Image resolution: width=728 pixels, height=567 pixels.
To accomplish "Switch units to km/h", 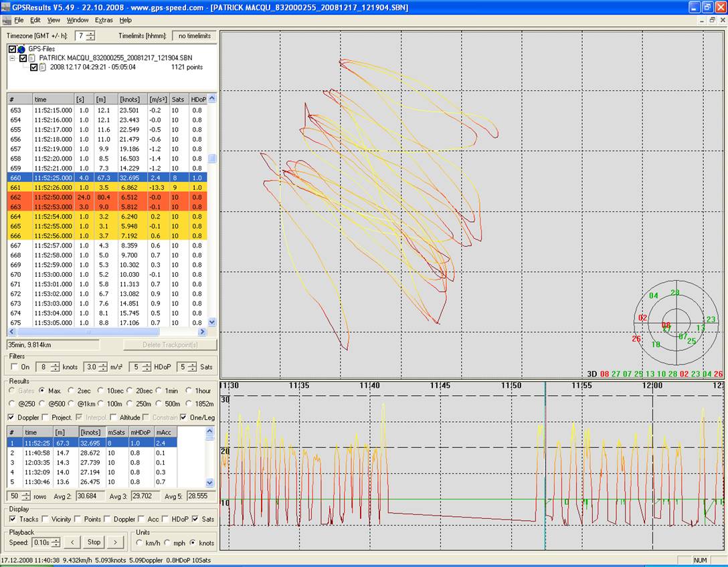I will pyautogui.click(x=140, y=542).
